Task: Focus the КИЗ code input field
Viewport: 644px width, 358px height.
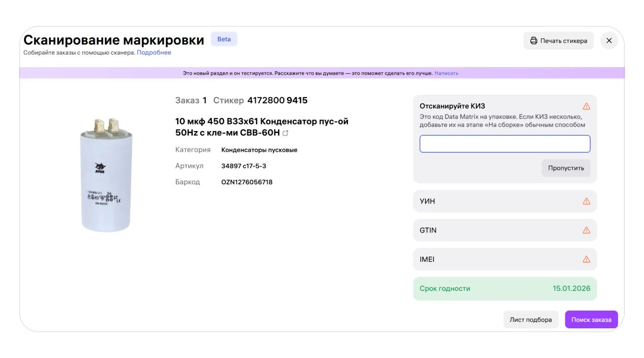Action: (x=505, y=144)
